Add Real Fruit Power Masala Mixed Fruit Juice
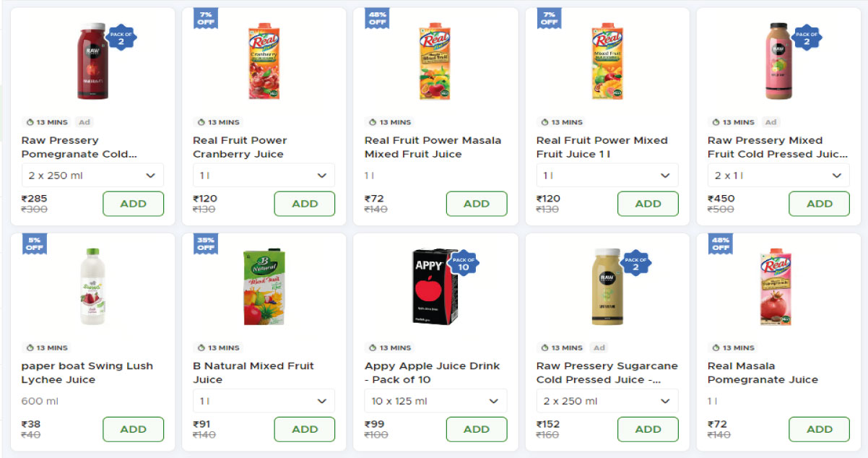868x458 pixels. click(476, 204)
